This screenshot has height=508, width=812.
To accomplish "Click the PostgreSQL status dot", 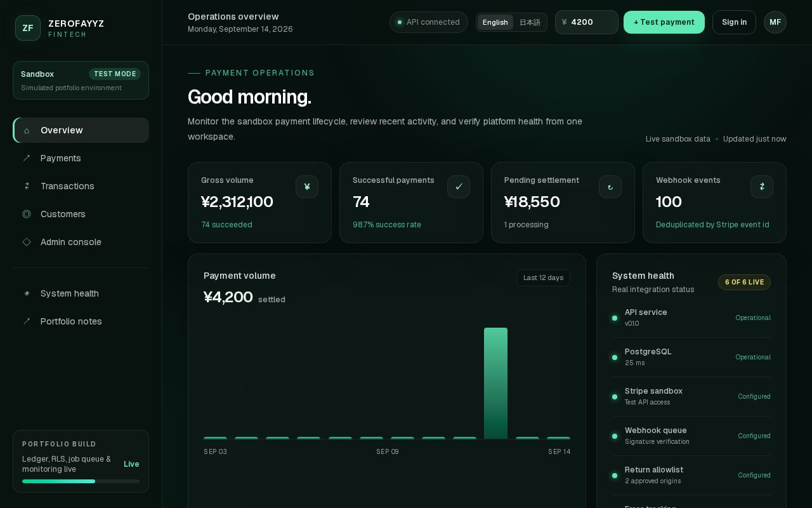I will tap(615, 358).
